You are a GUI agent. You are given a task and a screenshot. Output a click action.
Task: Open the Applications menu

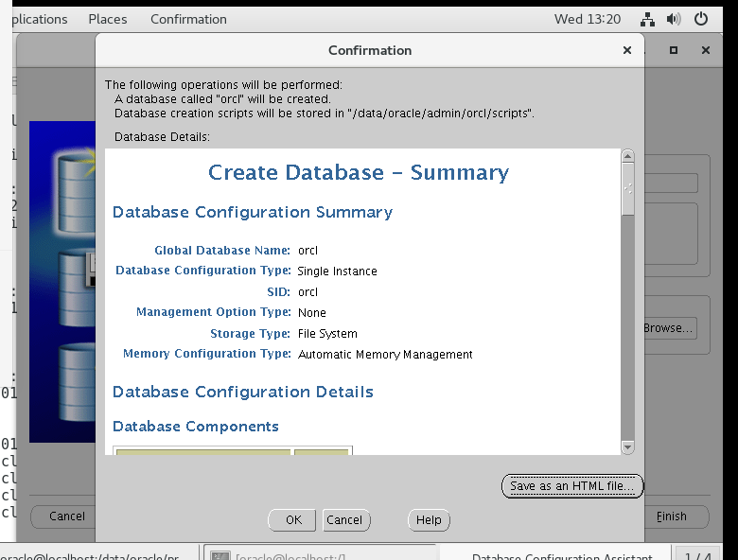click(36, 19)
